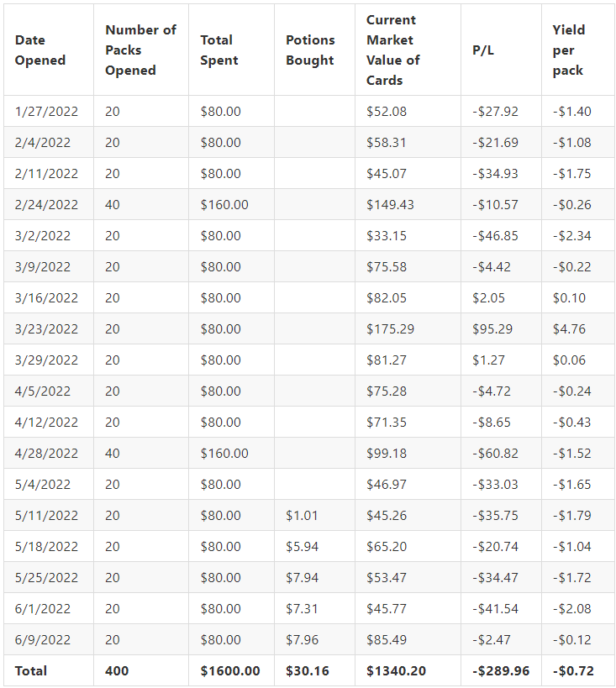Viewport: 616px width, 688px height.
Task: Click the $4.76 yield cell
Action: (x=578, y=329)
